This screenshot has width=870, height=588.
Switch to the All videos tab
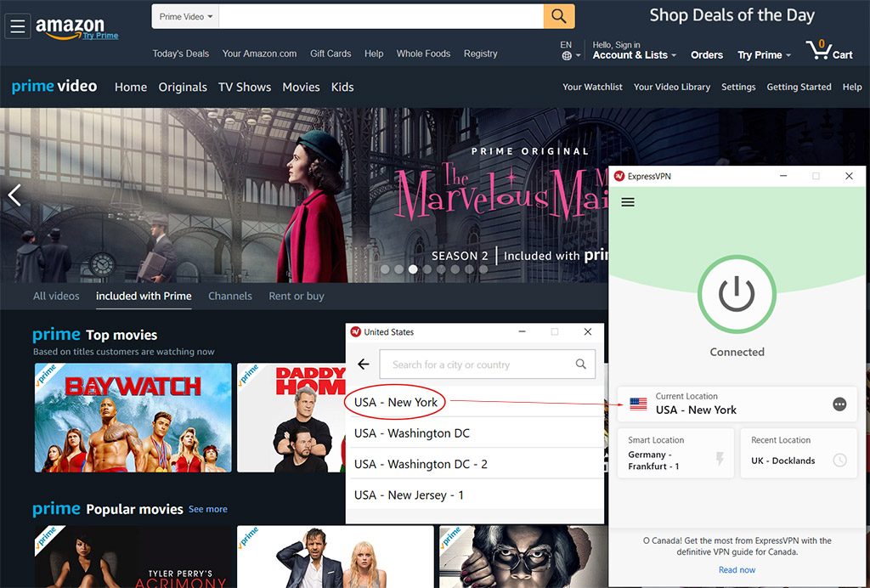[56, 297]
